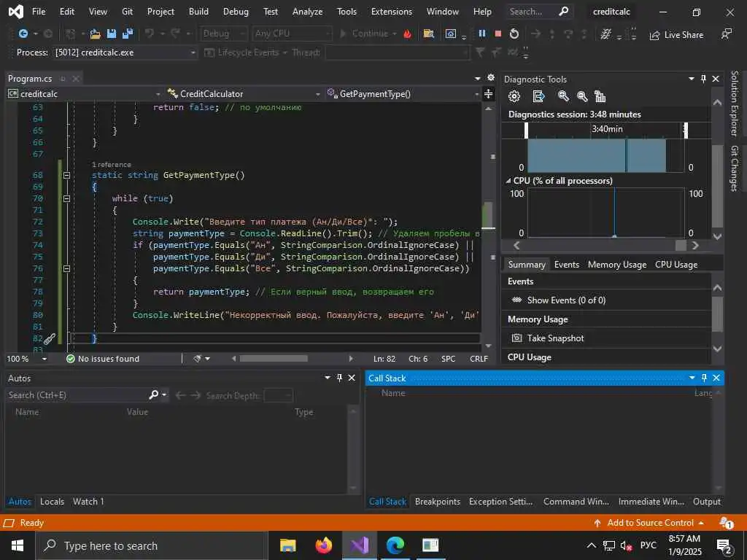Click the No issues found indicator
This screenshot has height=560, width=747.
click(x=103, y=359)
